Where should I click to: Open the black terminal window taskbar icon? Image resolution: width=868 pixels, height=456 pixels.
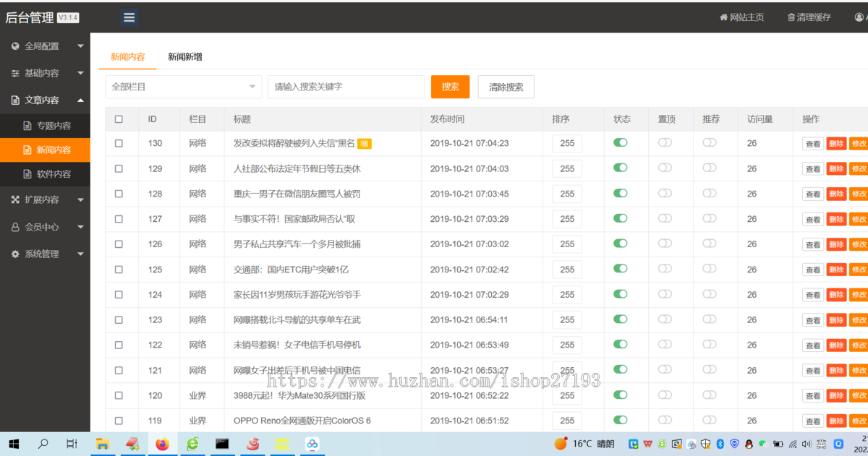click(x=222, y=444)
